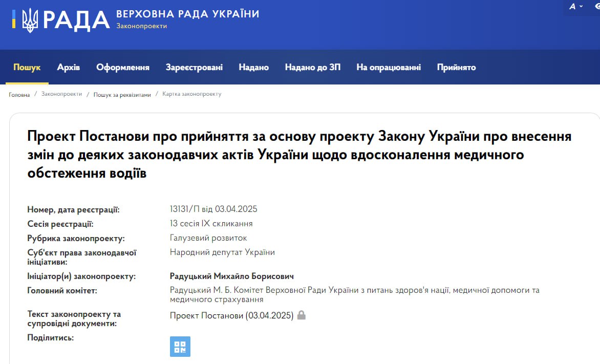Go to Головна in the breadcrumb

click(19, 95)
